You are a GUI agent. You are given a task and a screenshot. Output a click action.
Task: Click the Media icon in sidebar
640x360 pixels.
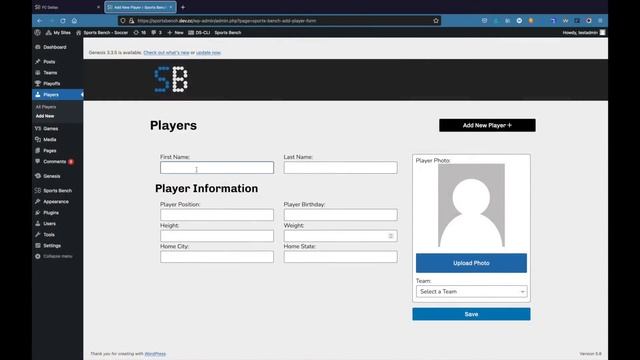[x=38, y=139]
